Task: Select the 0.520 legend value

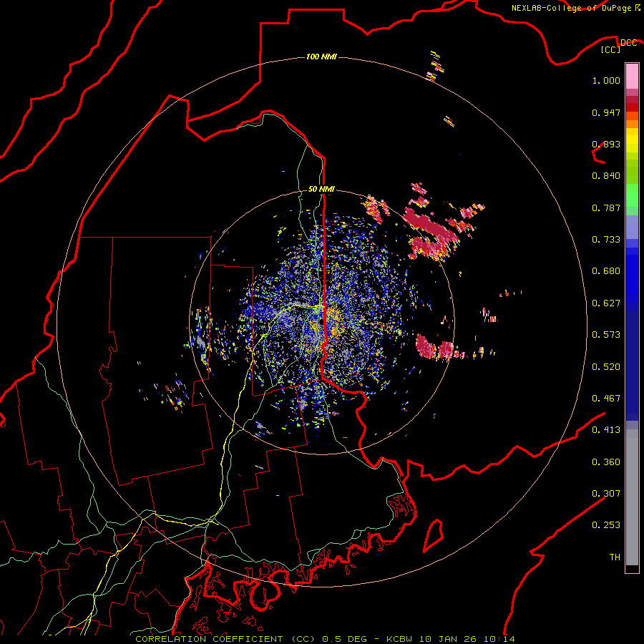Action: (x=606, y=367)
